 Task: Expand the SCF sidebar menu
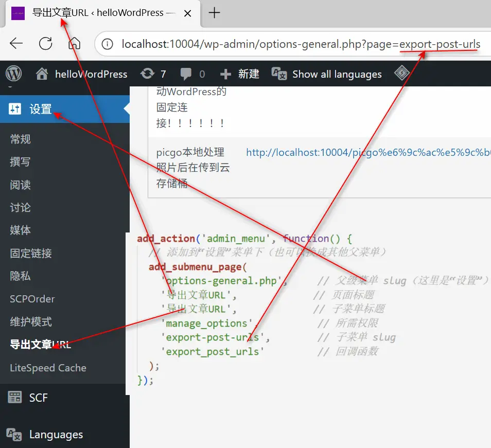pyautogui.click(x=38, y=398)
